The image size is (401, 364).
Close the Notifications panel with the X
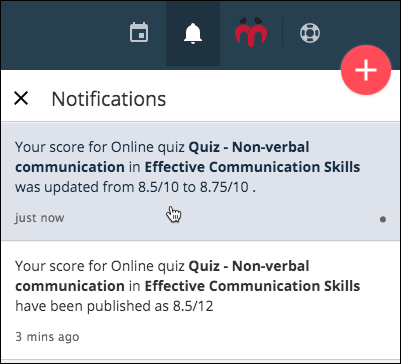21,99
